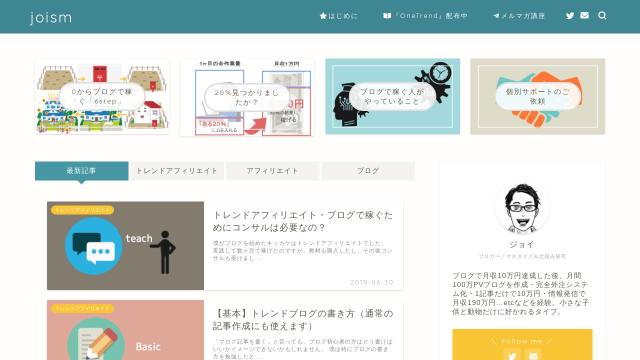Select the 最新記事 tab
This screenshot has width=640, height=360.
(x=82, y=171)
